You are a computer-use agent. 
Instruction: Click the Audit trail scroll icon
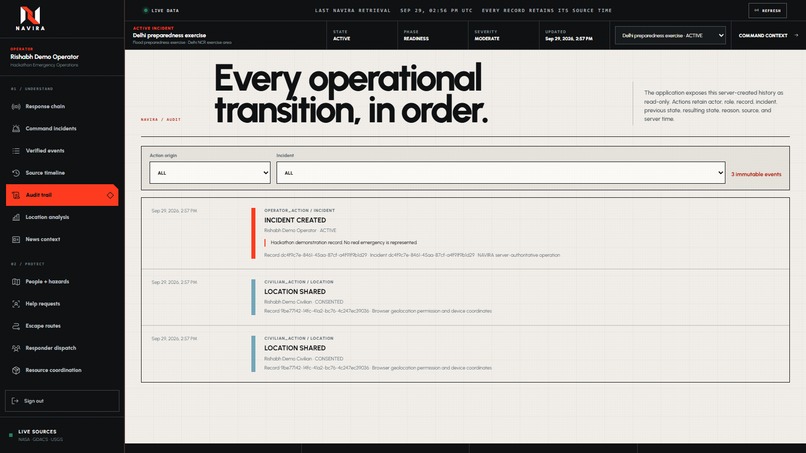coord(16,195)
